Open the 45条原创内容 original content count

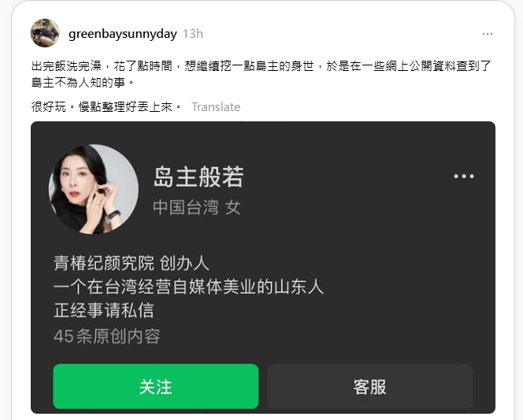tap(107, 336)
